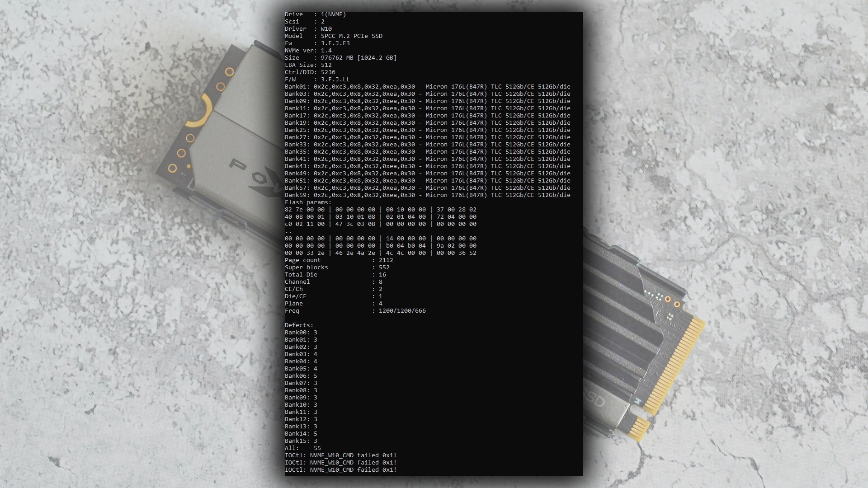Image resolution: width=868 pixels, height=488 pixels.
Task: Click the 'F/W : 3.F.J.LL' line
Action: (x=317, y=80)
